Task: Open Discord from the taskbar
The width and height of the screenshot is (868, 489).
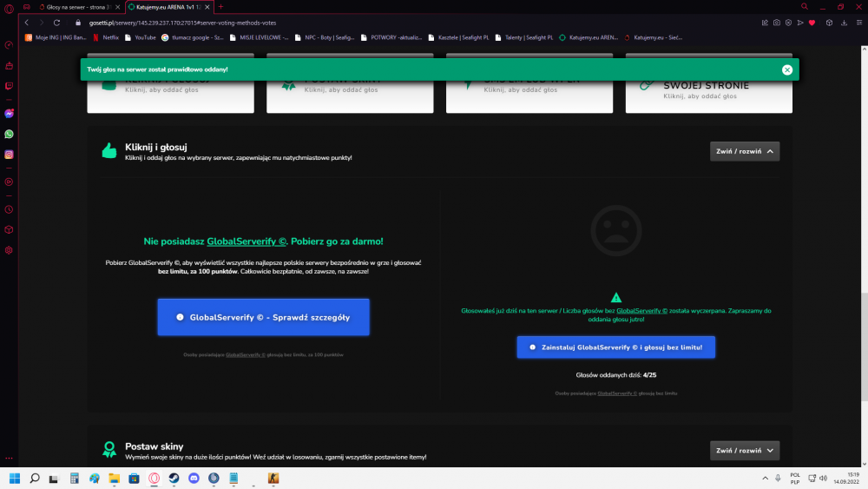Action: [x=194, y=479]
